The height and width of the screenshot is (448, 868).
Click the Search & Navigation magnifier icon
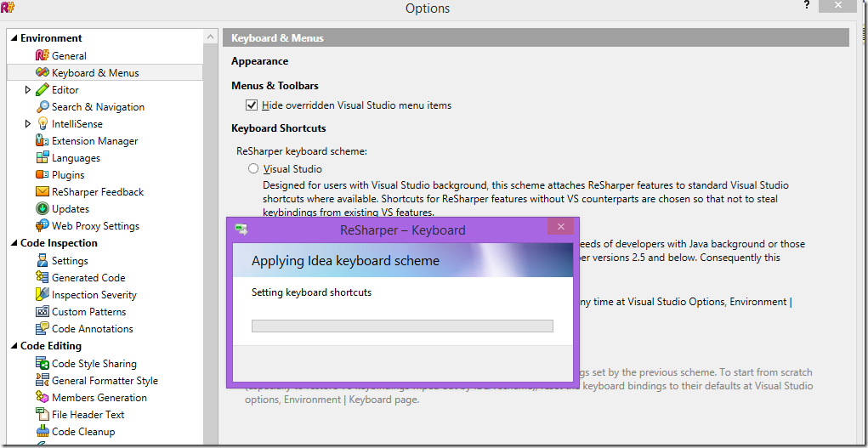pos(42,107)
